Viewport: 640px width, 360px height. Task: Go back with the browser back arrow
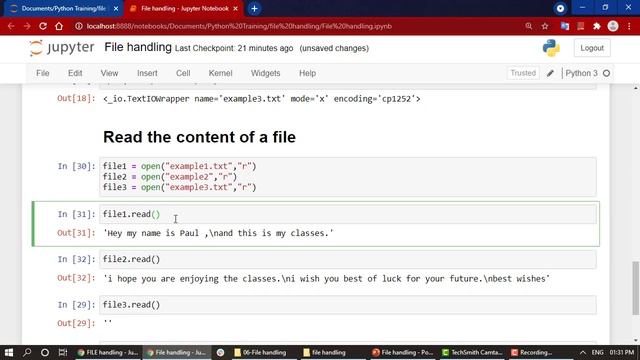coord(11,26)
